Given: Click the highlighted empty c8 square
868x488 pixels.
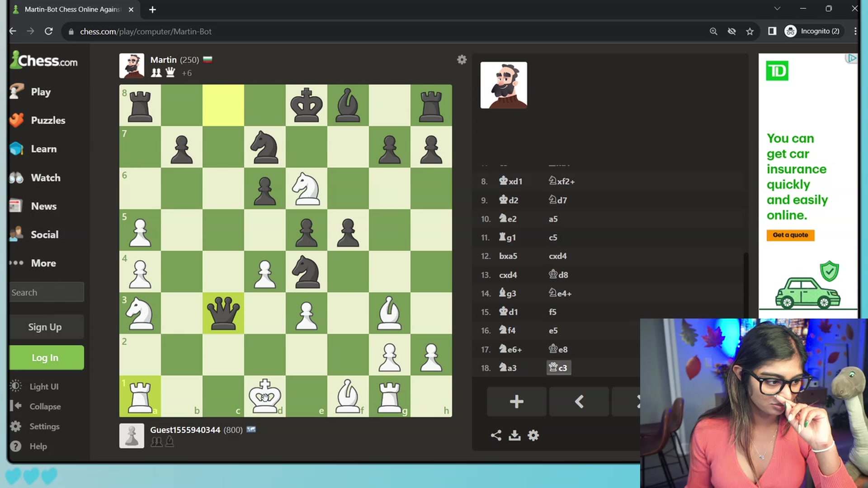Looking at the screenshot, I should (223, 105).
